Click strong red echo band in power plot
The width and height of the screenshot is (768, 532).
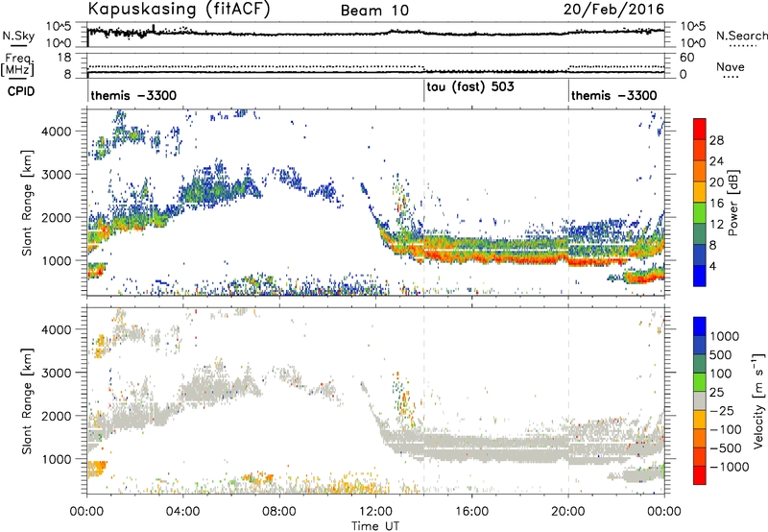(494, 258)
